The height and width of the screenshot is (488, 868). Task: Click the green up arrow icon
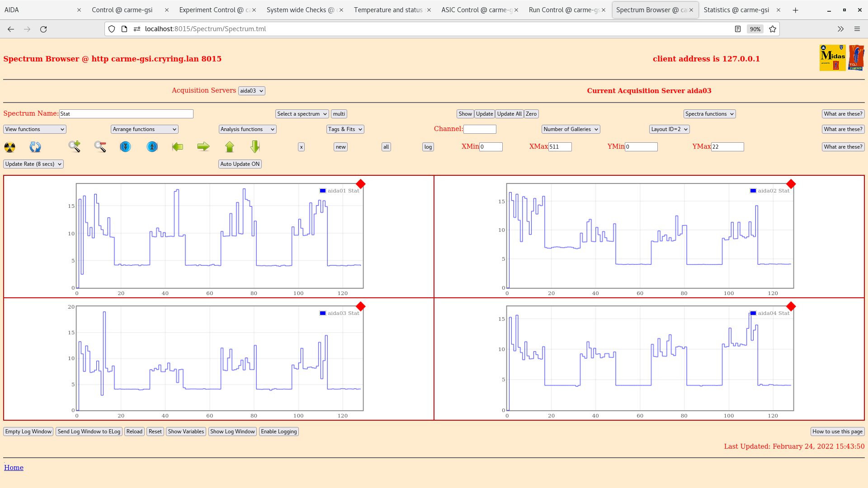[230, 147]
